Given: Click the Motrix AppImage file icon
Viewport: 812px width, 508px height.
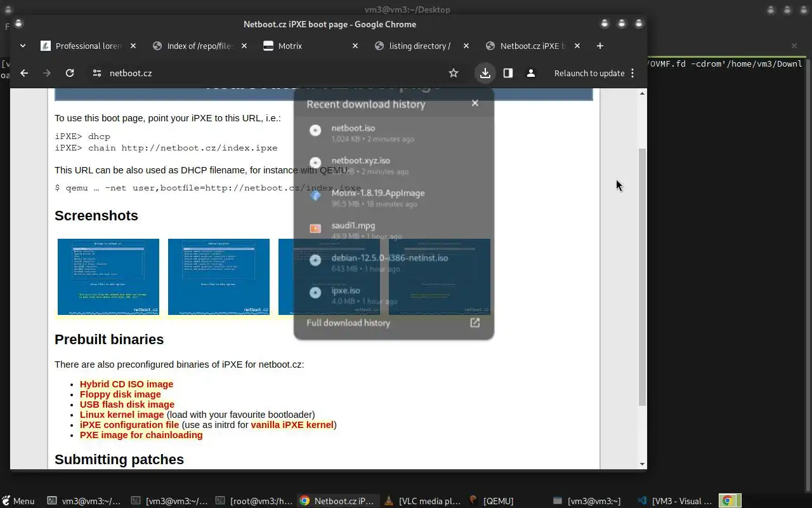Looking at the screenshot, I should (315, 195).
